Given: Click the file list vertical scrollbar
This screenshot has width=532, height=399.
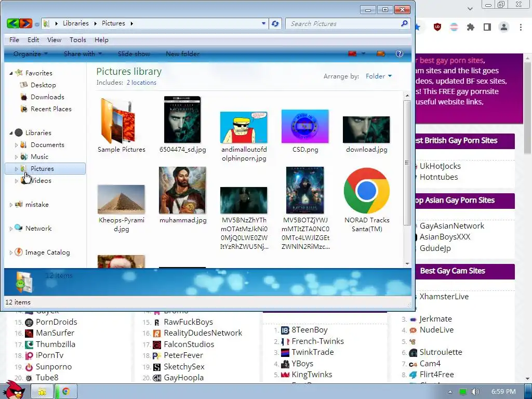Looking at the screenshot, I should coord(407,162).
